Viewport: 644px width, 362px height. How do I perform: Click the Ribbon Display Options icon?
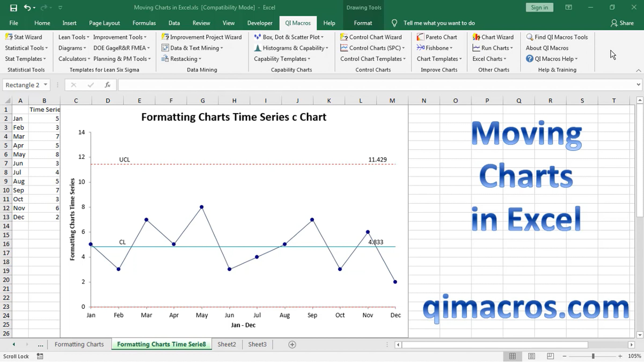(569, 7)
